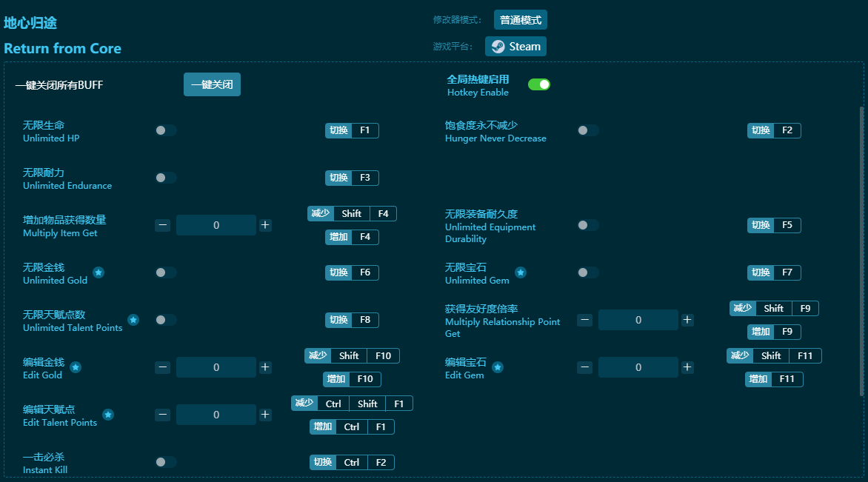Viewport: 868px width, 482px height.
Task: Click the star beside Edit Talent Points
Action: (108, 414)
